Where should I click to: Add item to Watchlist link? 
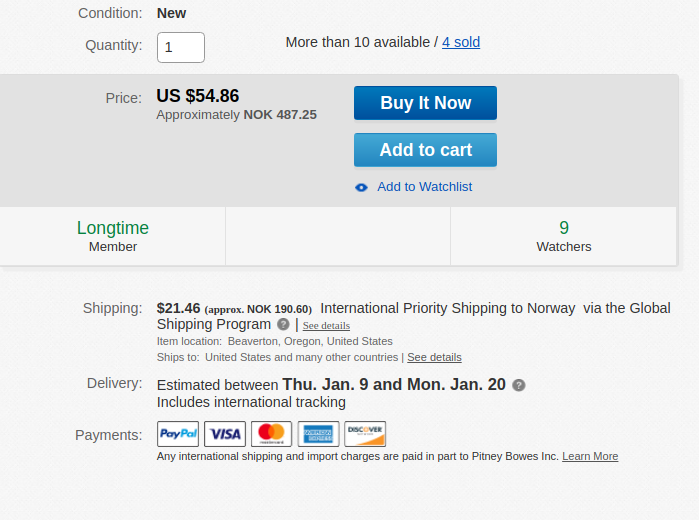[424, 187]
